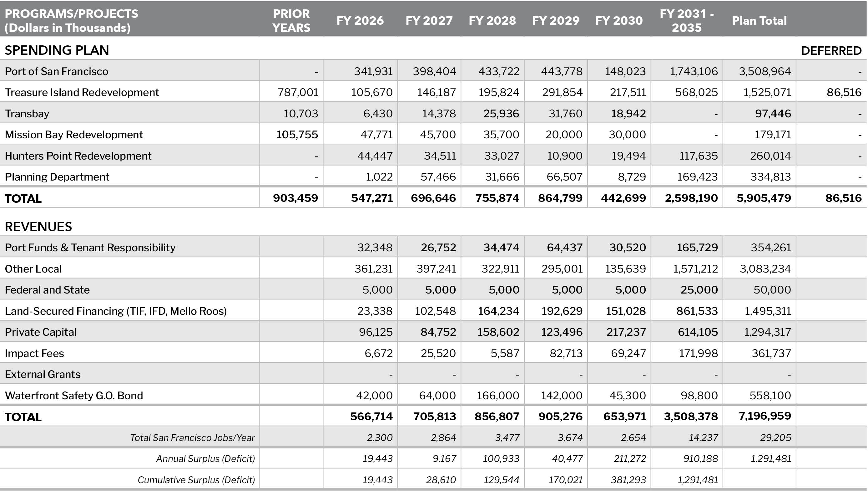
Task: Select Port of San Francisco plan total 3,508,964
Action: coord(765,71)
